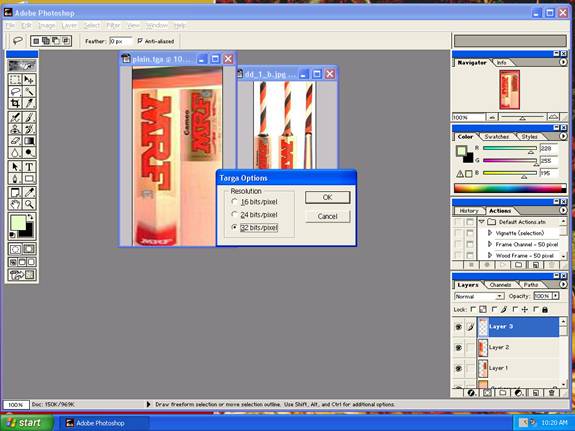The height and width of the screenshot is (431, 575).
Task: Select the Rectangular Marquee tool
Action: [15, 79]
